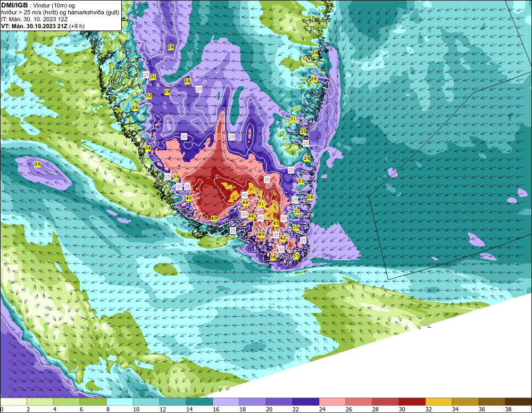Image resolution: width=532 pixels, height=413 pixels.
Task: Click the yellow gust label 39
Action: point(176,177)
